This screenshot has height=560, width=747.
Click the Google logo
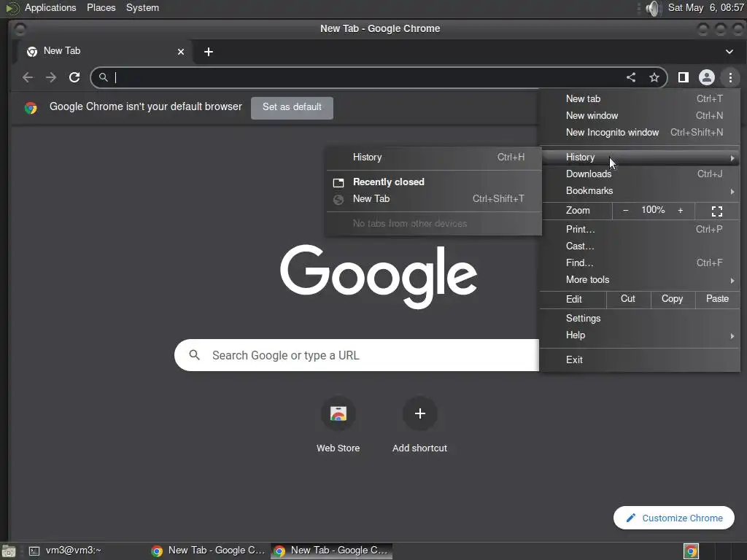click(379, 276)
